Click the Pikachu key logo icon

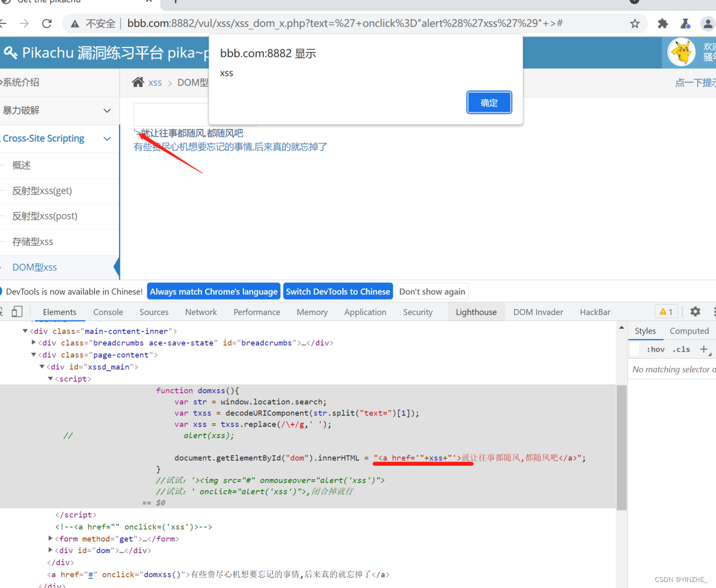coord(10,52)
